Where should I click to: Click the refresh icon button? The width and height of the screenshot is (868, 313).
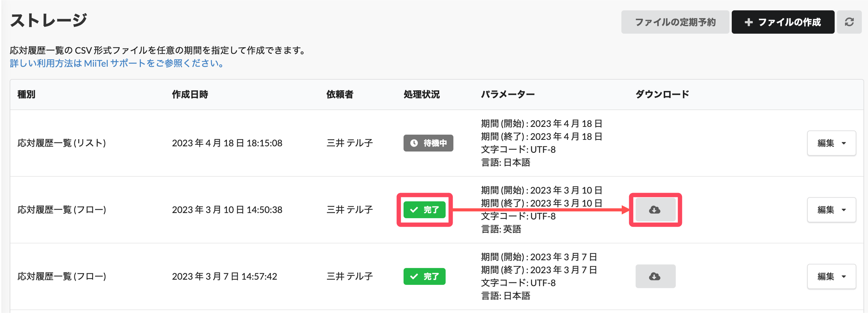click(x=849, y=22)
